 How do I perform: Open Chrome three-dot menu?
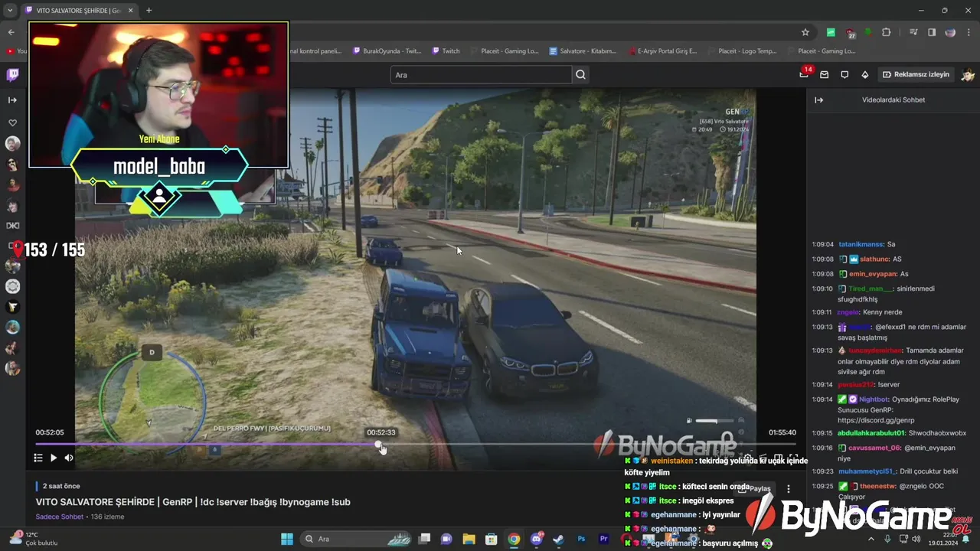click(x=969, y=32)
